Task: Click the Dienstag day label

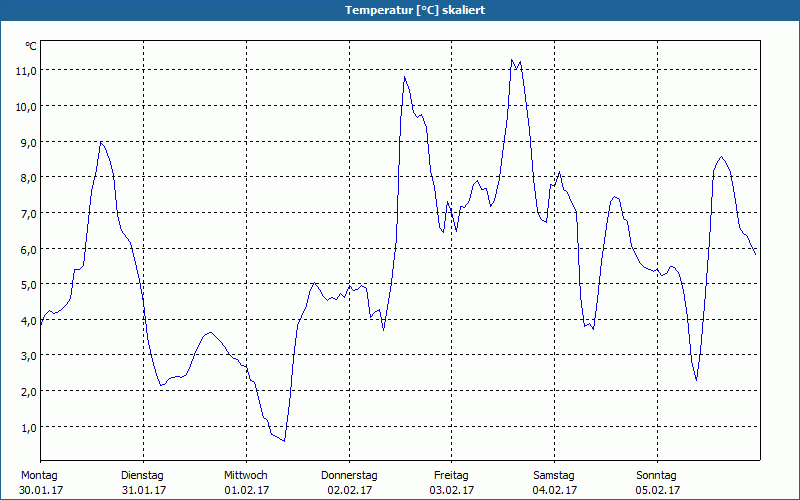Action: (142, 475)
